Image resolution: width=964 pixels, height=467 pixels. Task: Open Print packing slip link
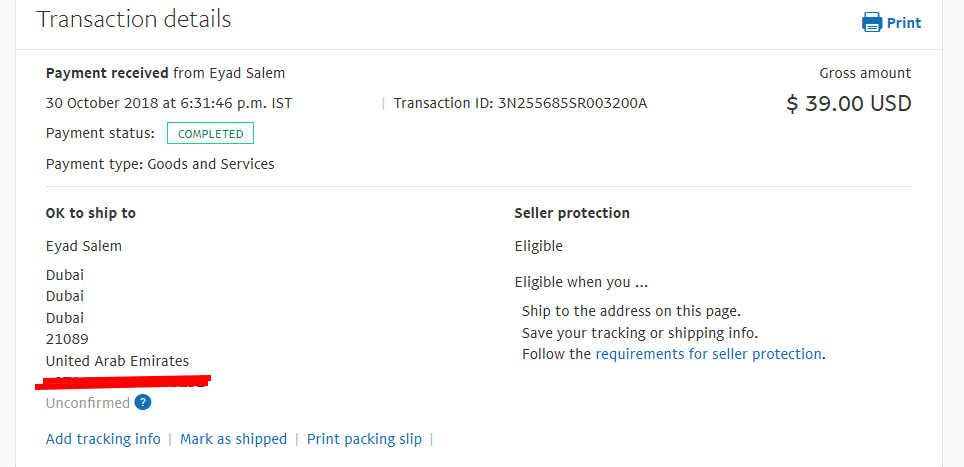(x=365, y=439)
